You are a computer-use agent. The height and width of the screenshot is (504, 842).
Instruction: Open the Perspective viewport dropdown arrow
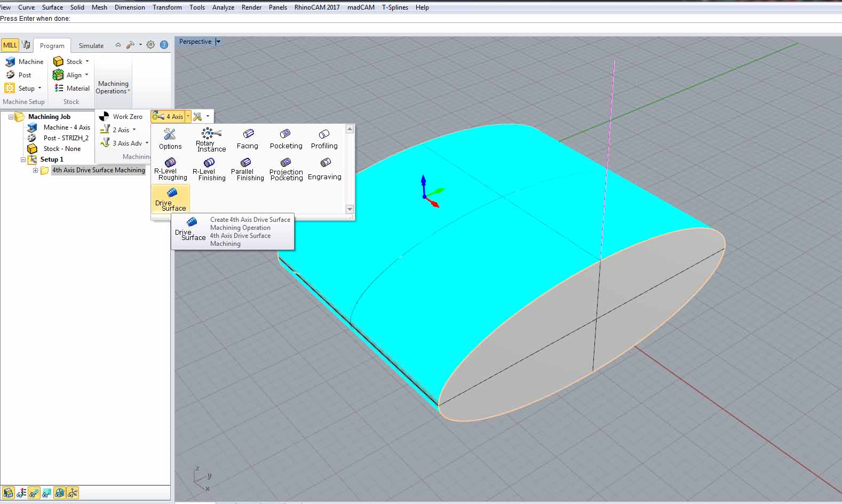coord(218,42)
